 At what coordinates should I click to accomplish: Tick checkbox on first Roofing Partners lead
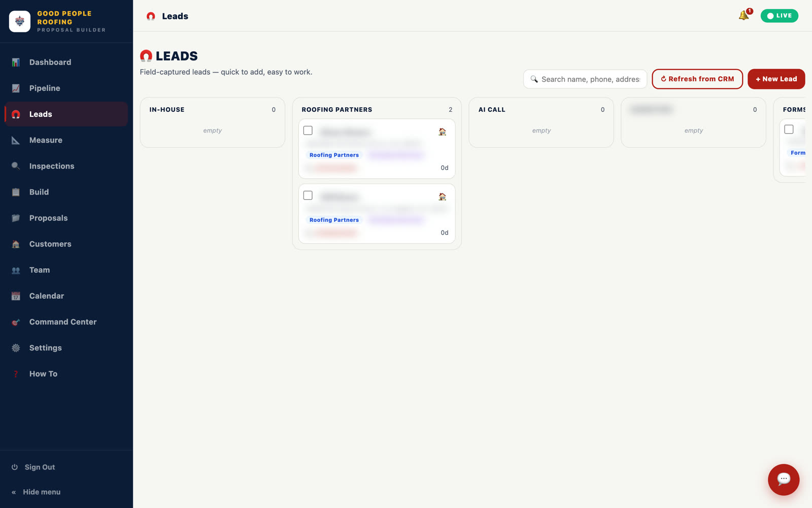(308, 131)
